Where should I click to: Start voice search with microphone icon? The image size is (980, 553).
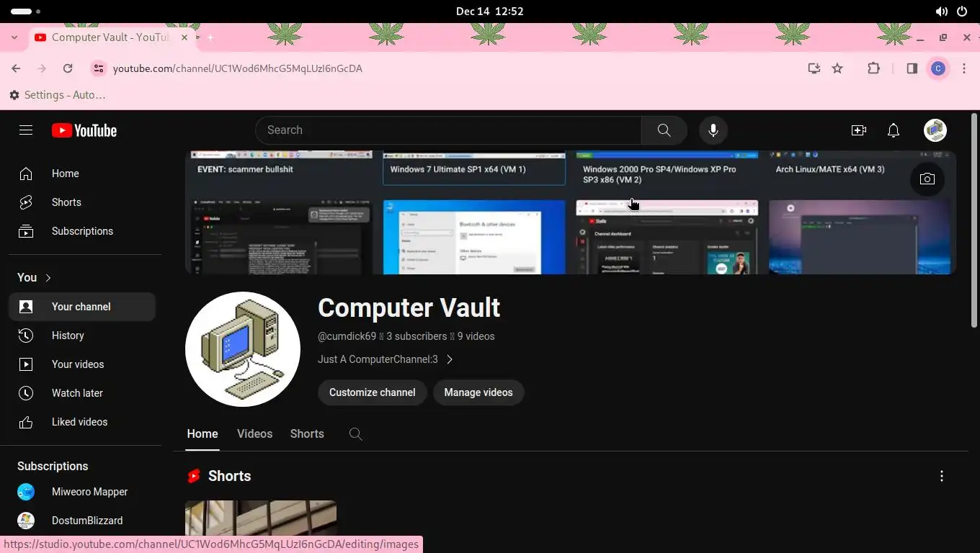(713, 130)
